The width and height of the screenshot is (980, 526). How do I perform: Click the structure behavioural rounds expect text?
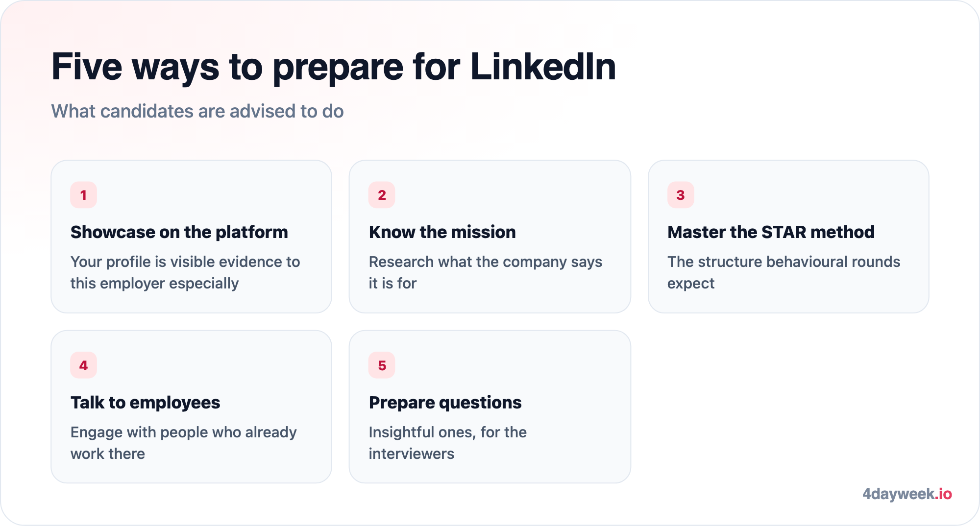[x=784, y=272]
